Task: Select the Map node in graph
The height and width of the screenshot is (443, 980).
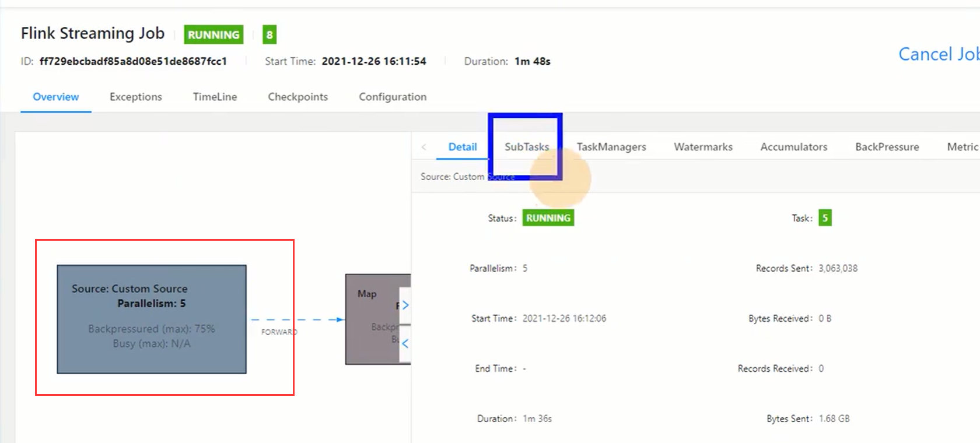Action: click(x=378, y=319)
